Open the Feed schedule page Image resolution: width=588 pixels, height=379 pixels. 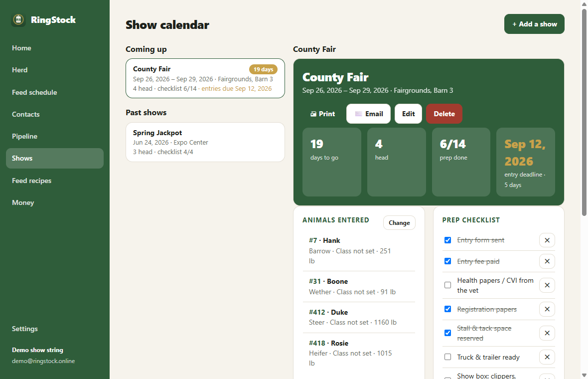[x=55, y=92]
